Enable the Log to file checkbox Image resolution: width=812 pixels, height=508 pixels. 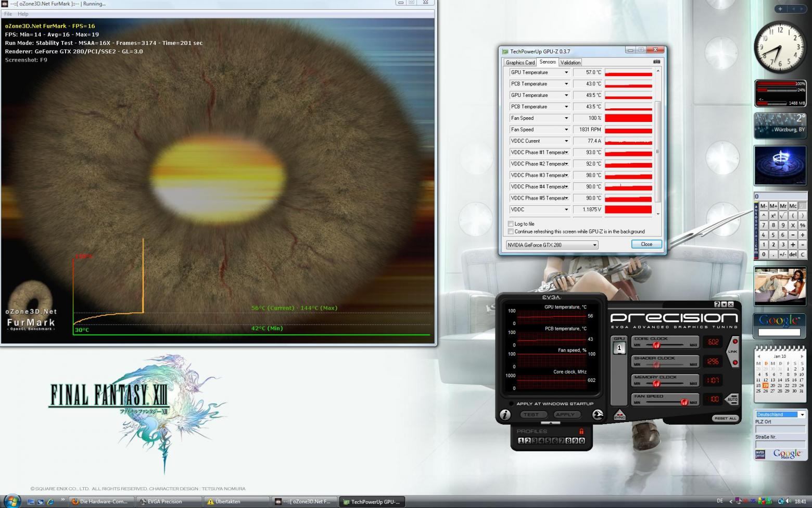pyautogui.click(x=511, y=224)
